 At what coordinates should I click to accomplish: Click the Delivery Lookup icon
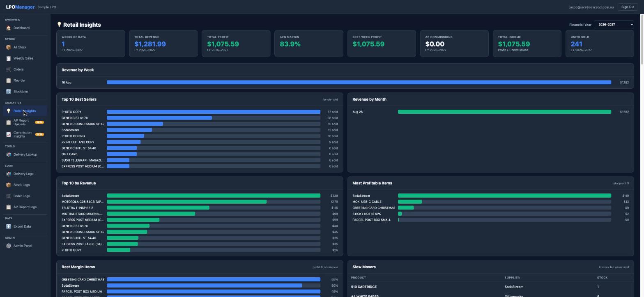coord(8,154)
